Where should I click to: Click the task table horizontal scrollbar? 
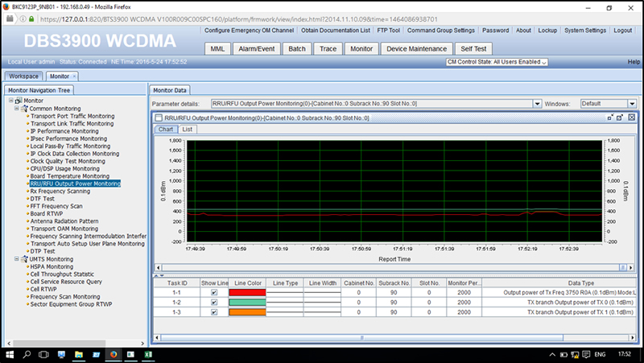(361, 337)
